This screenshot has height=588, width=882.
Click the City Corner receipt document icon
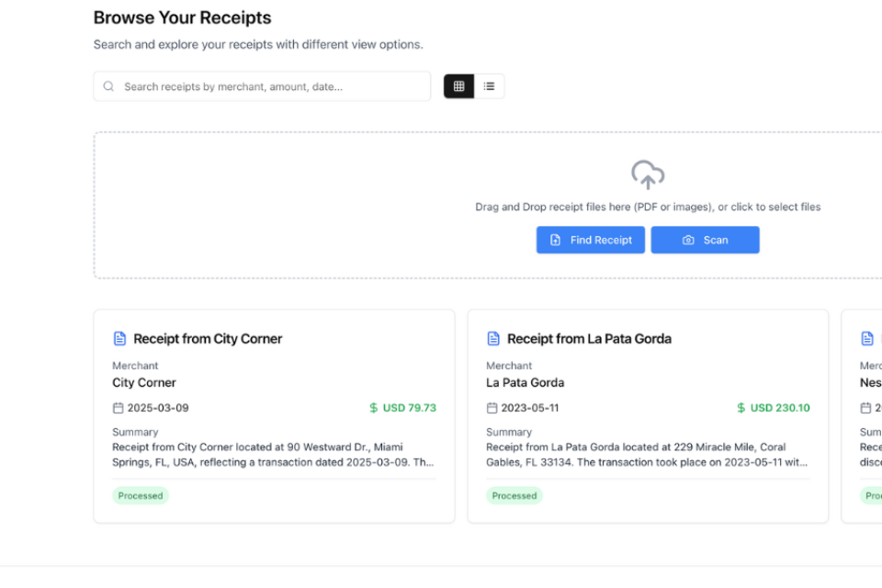[119, 339]
